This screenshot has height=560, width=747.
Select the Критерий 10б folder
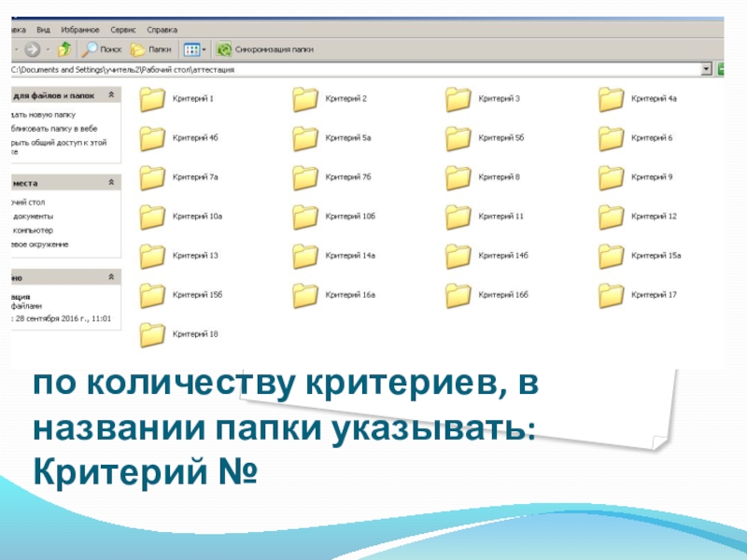coord(306,217)
